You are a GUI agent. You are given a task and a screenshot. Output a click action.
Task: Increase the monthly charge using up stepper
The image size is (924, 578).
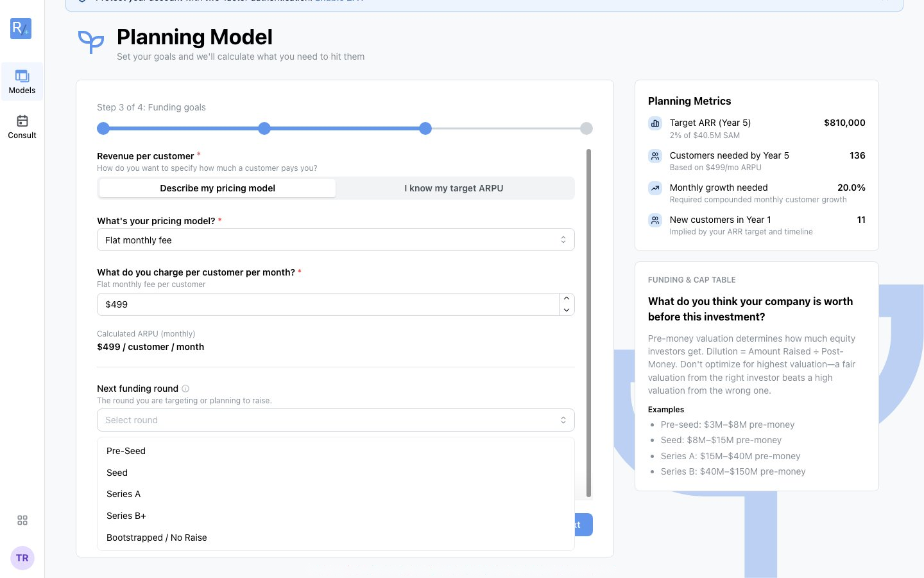click(567, 299)
